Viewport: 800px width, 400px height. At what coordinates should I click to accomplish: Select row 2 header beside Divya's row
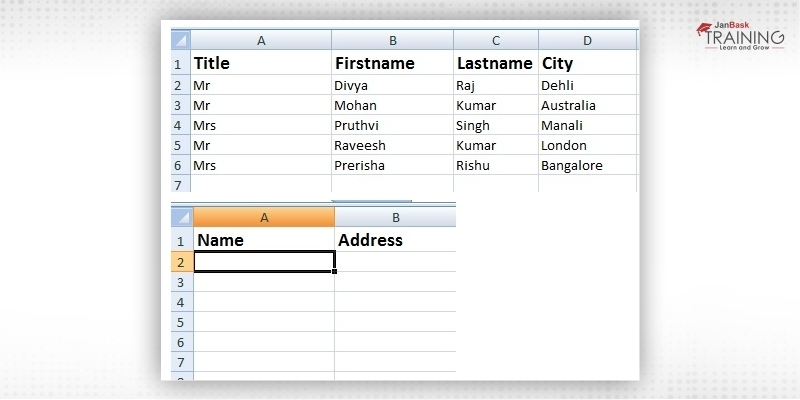181,85
